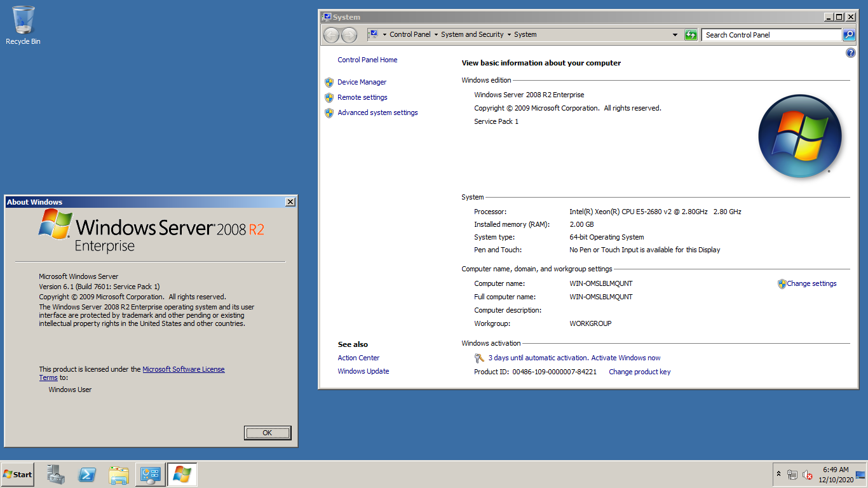
Task: Click the 'Windows Server 2008 R2 Enterprise' edition text
Action: [529, 95]
